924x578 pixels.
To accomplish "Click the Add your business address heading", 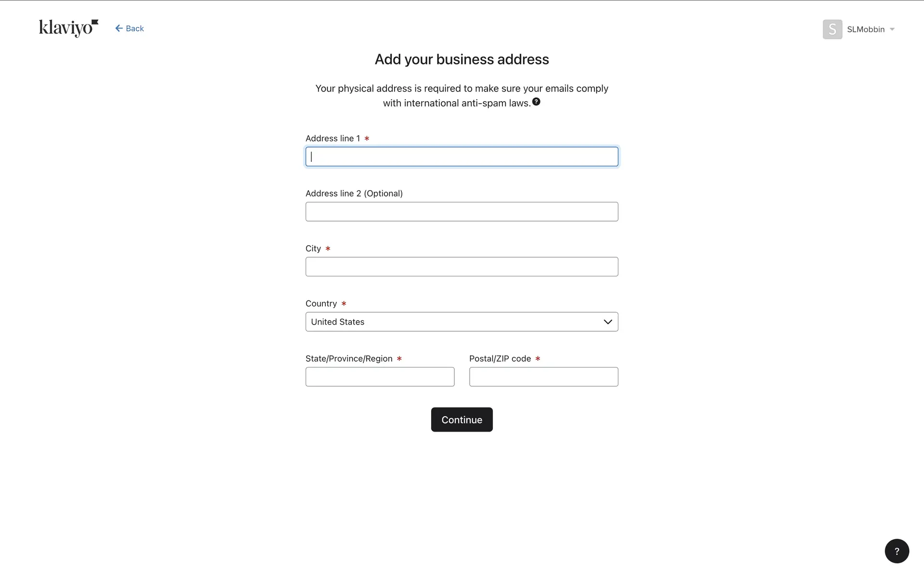I will 462,59.
